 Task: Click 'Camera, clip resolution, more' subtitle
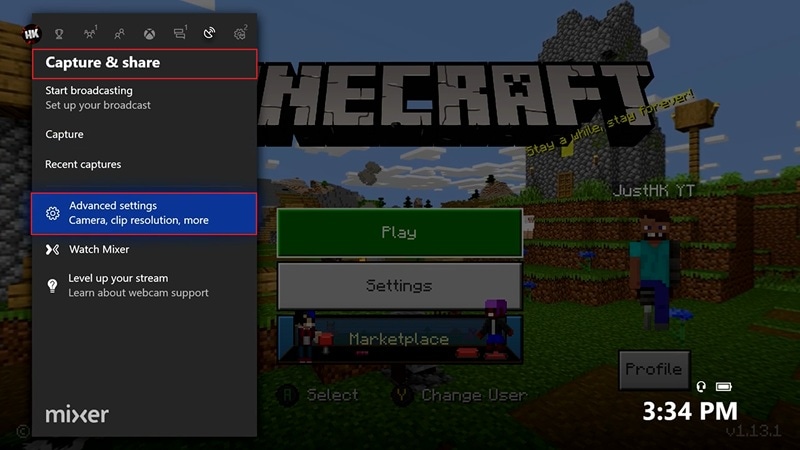(139, 220)
